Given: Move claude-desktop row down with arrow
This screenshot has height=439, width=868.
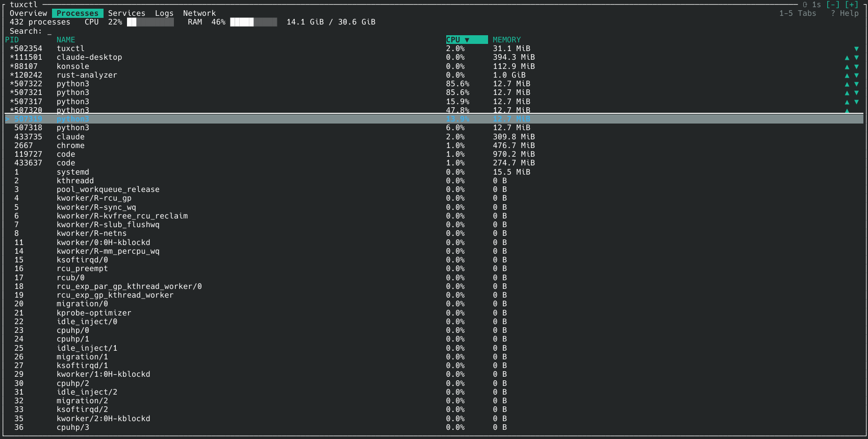Looking at the screenshot, I should tap(856, 58).
